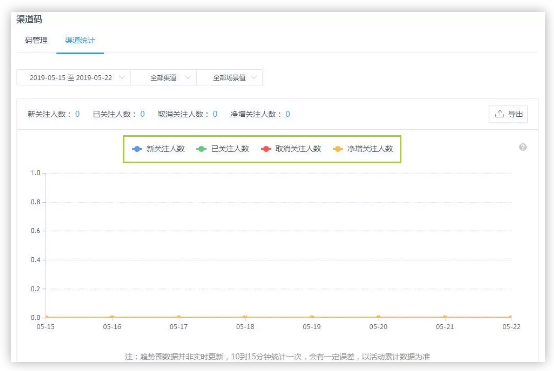Viewport: 554px width, 371px height.
Task: Click the 05-21 x-axis label
Action: click(445, 326)
